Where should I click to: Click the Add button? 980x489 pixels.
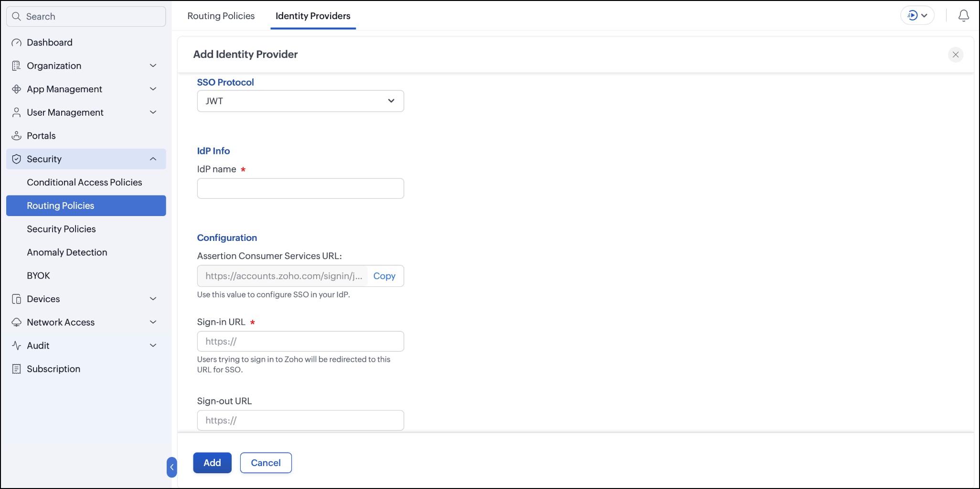[x=212, y=463]
